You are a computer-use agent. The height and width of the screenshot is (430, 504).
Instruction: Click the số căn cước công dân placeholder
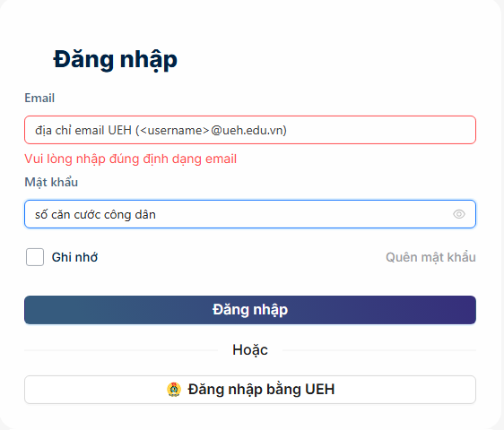tap(95, 214)
